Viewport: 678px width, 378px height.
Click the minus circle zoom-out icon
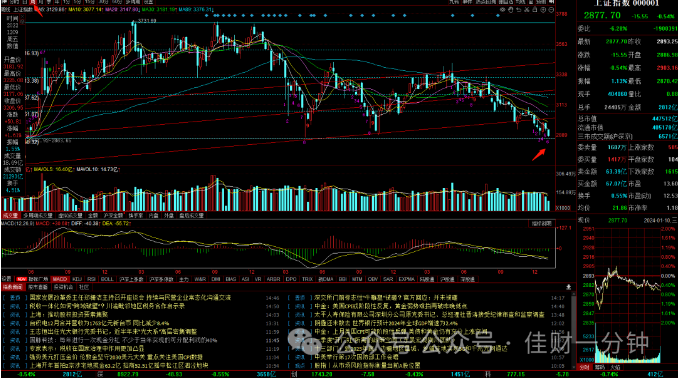coord(551,10)
